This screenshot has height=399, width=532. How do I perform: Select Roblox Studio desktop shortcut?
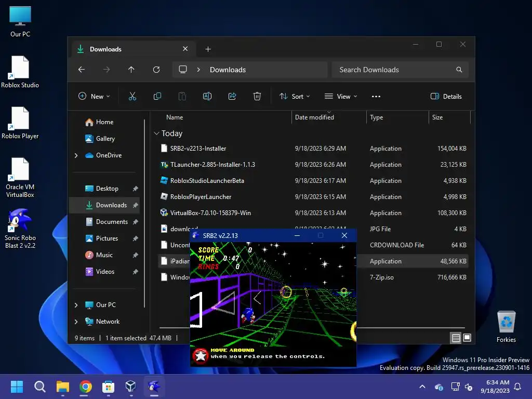coord(20,72)
